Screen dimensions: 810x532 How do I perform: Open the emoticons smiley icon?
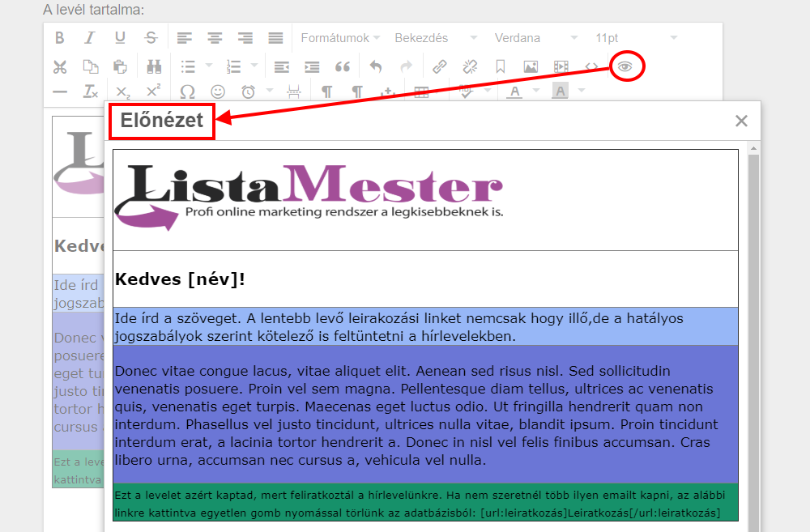(x=218, y=92)
